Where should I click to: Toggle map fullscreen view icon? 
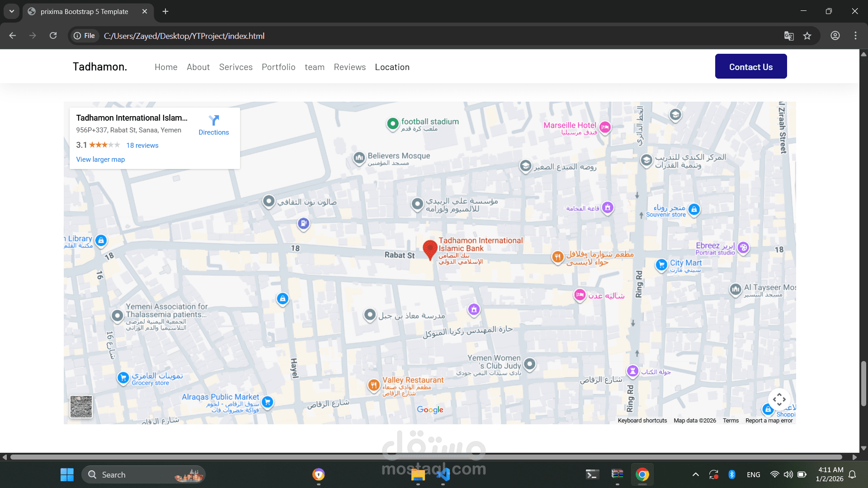click(779, 399)
